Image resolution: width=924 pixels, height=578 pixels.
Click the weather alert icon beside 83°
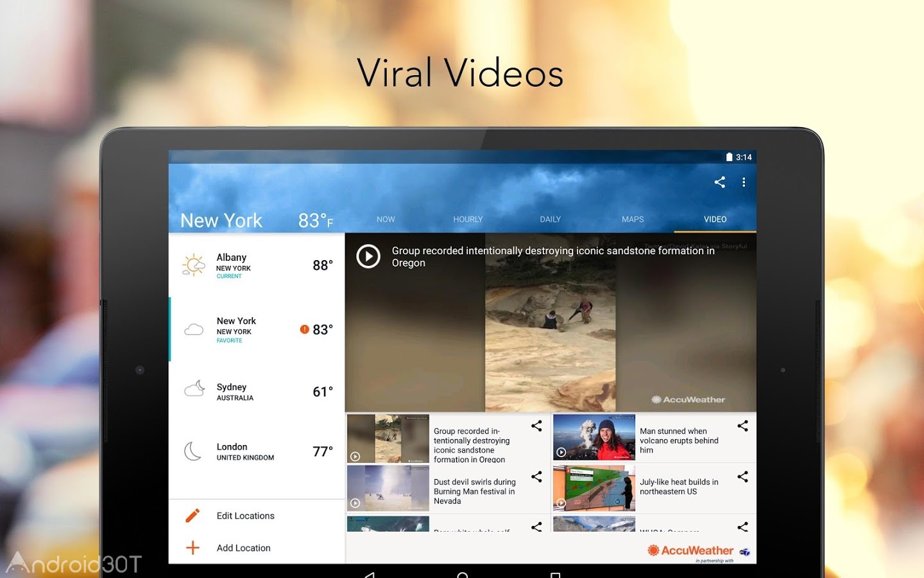click(x=305, y=329)
